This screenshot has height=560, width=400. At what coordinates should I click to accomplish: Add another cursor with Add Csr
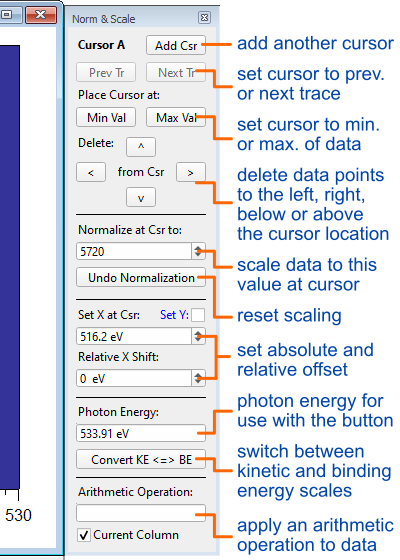(176, 45)
